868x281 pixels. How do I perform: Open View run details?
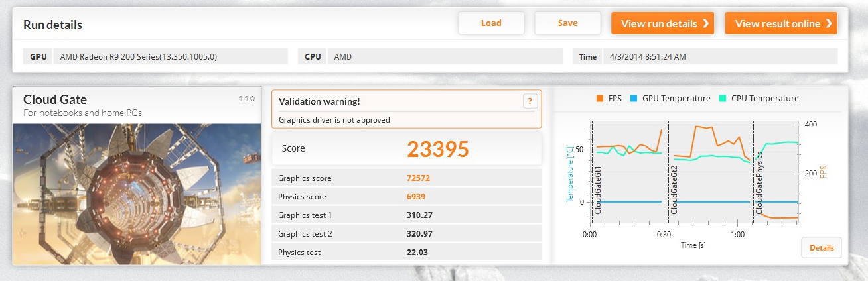[x=662, y=23]
